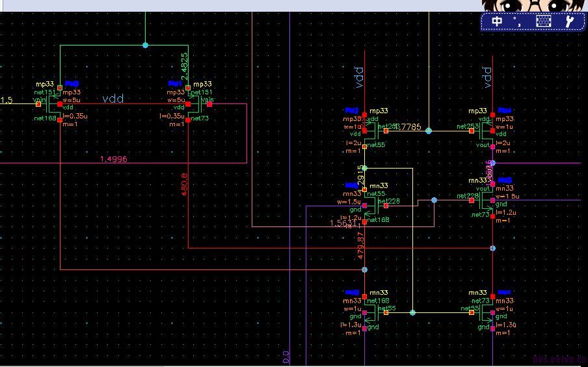Open the IME soft keyboard icon
The width and height of the screenshot is (588, 367).
pyautogui.click(x=543, y=21)
